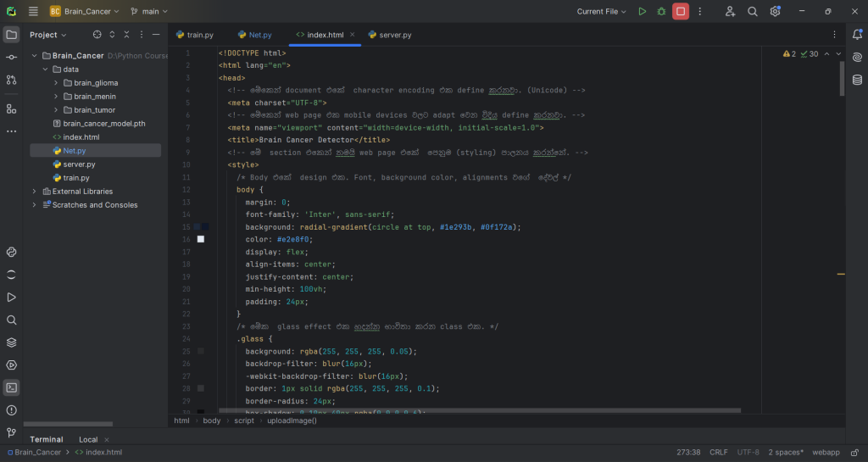Expand External Libraries node
This screenshot has height=462, width=868.
pos(35,192)
